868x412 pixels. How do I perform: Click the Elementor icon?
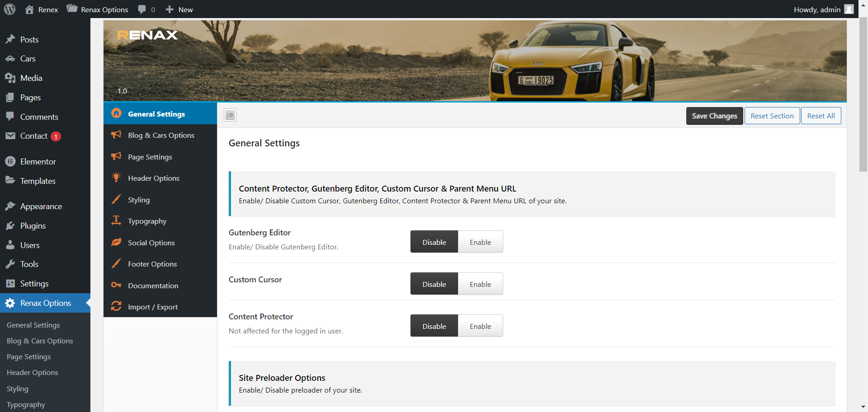point(10,161)
